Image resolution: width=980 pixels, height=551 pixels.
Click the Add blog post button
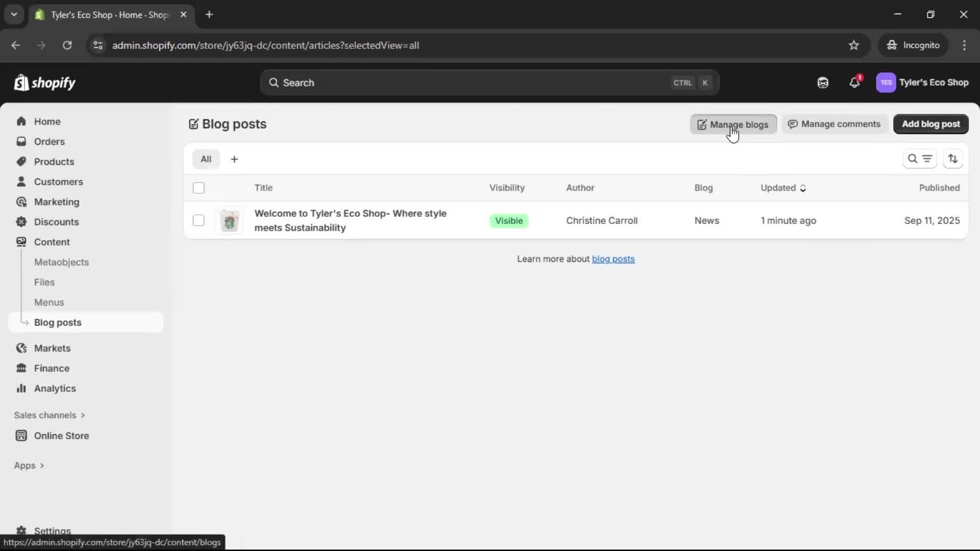point(930,124)
